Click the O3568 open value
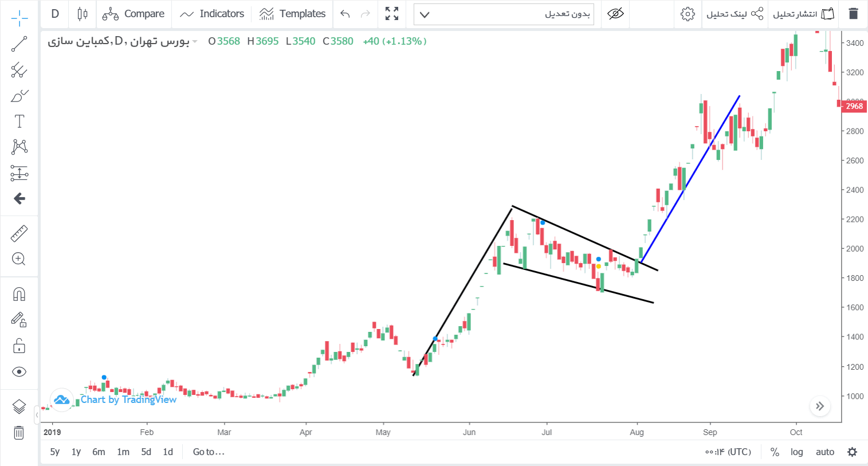The image size is (868, 466). coord(224,41)
